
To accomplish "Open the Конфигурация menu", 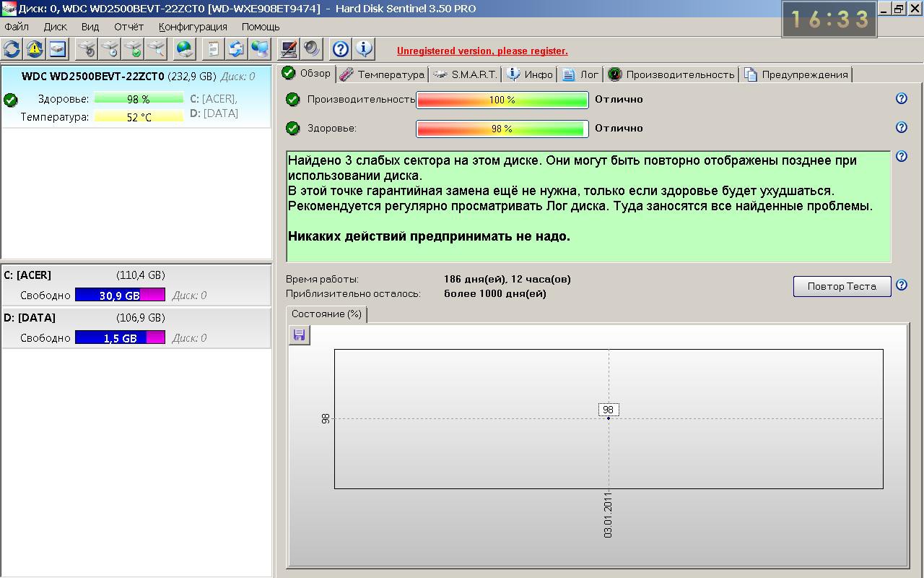I will click(193, 27).
